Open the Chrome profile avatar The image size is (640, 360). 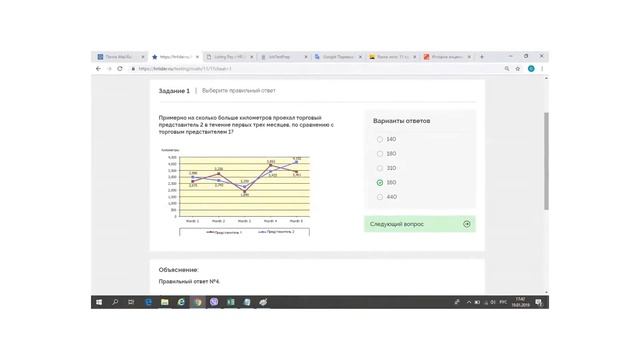(x=531, y=69)
